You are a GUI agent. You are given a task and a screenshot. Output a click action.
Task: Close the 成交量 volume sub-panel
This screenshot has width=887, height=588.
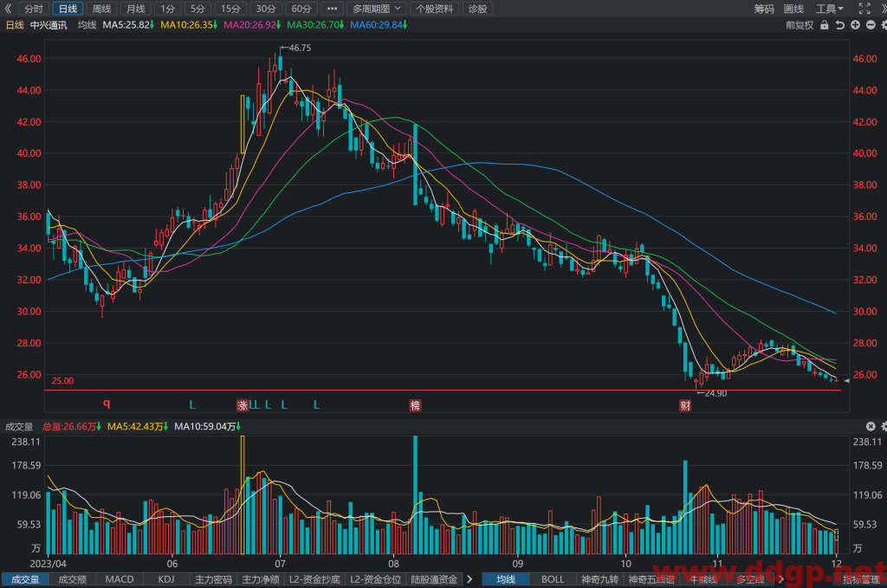(871, 426)
